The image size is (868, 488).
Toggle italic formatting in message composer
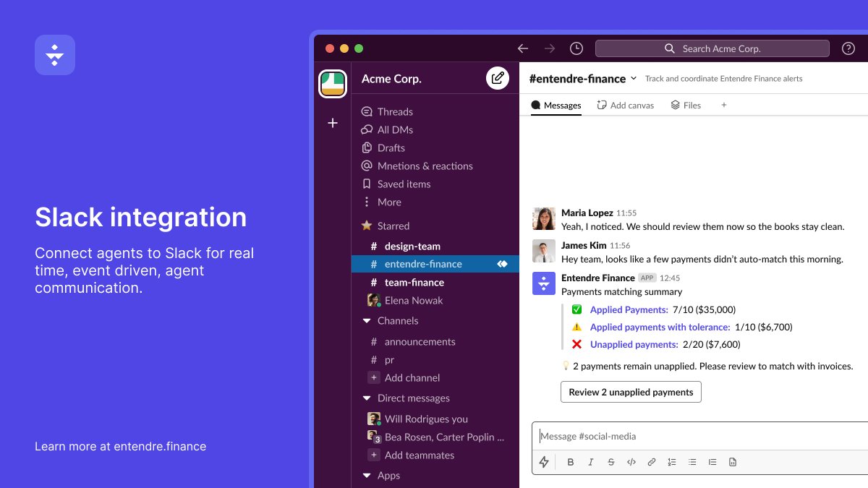(x=591, y=462)
